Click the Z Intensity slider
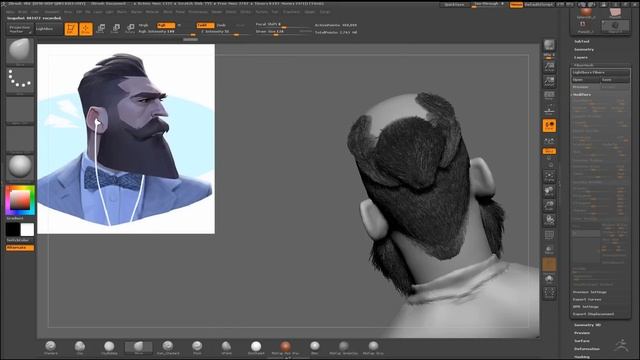 click(223, 32)
